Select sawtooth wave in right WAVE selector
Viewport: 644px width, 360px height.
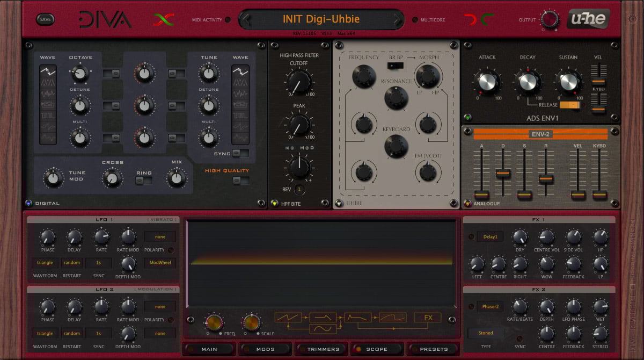[240, 71]
